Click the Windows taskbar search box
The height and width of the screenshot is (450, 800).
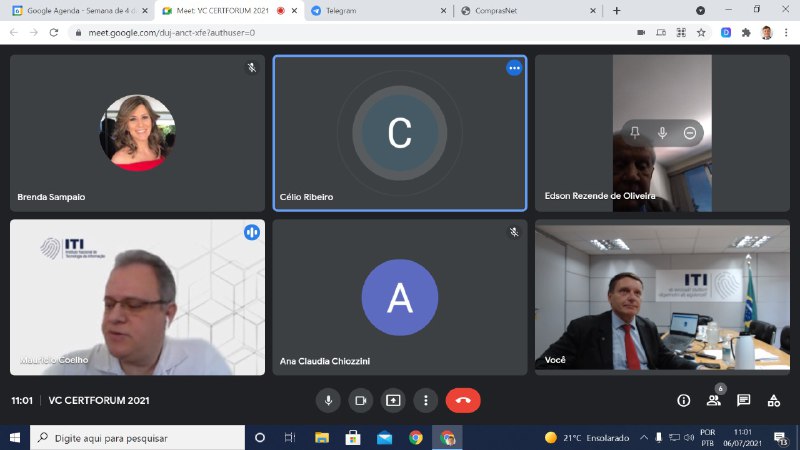pos(138,438)
